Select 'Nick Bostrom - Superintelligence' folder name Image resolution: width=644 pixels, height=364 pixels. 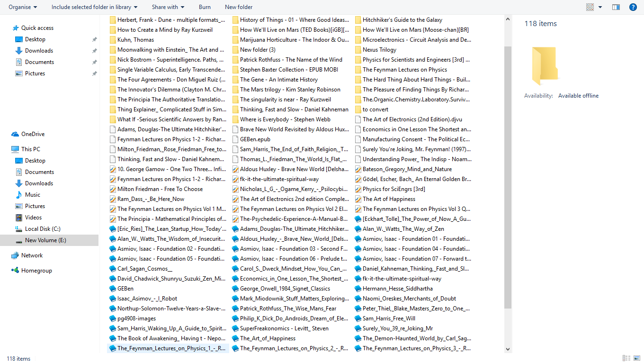click(171, 60)
